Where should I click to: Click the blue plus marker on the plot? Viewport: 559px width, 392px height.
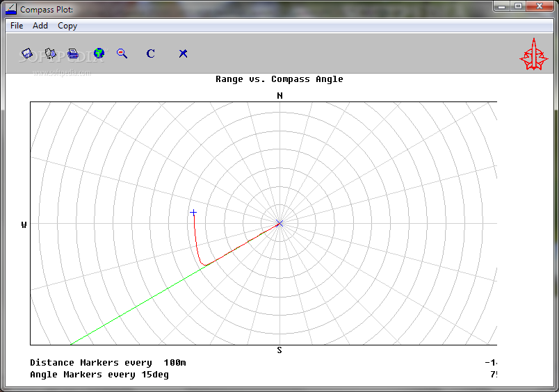193,213
